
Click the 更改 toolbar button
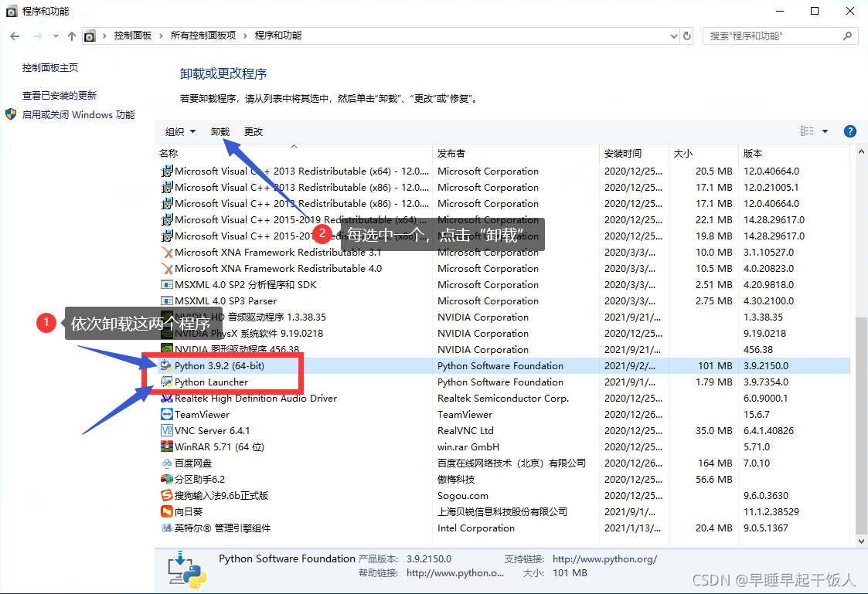[254, 131]
